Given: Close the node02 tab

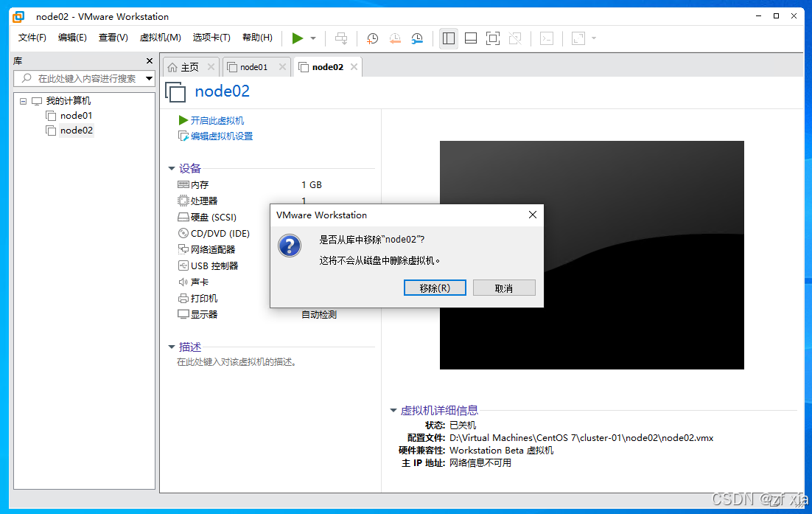Looking at the screenshot, I should 354,67.
